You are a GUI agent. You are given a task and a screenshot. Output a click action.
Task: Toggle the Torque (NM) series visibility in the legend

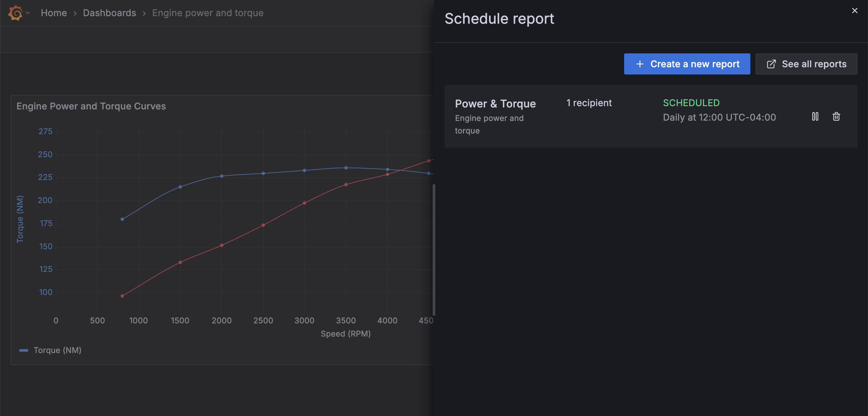pos(58,350)
